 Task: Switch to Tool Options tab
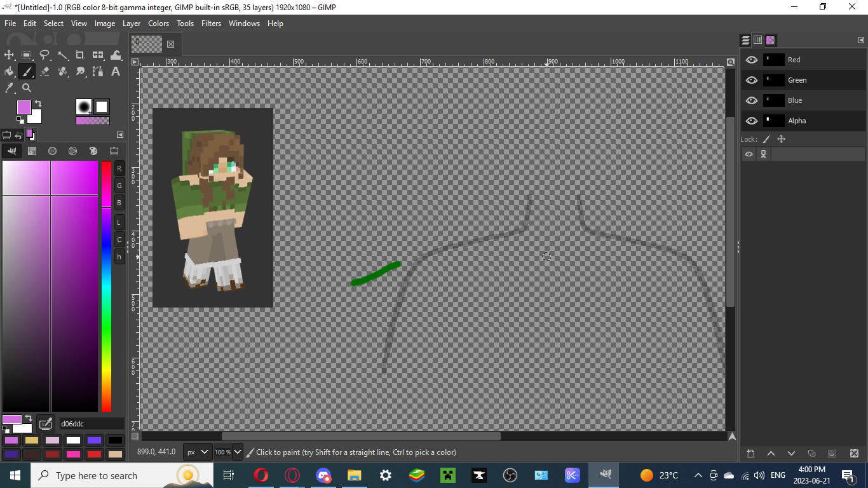[7, 135]
